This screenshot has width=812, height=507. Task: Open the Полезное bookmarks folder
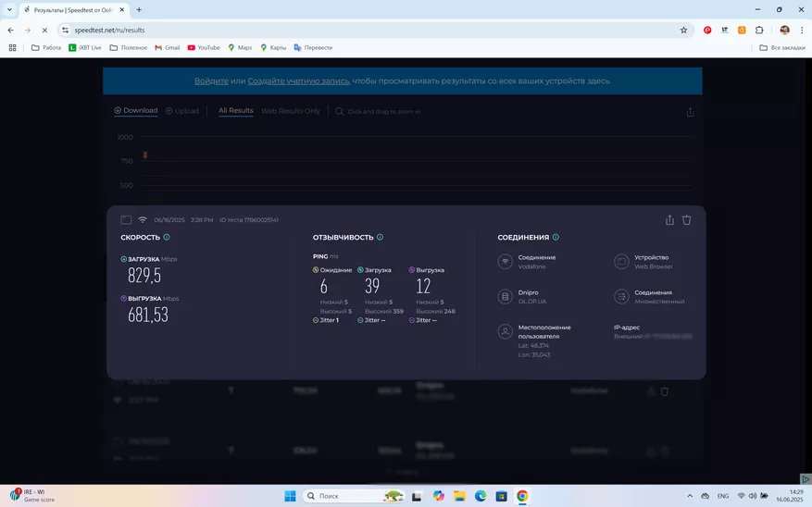128,47
